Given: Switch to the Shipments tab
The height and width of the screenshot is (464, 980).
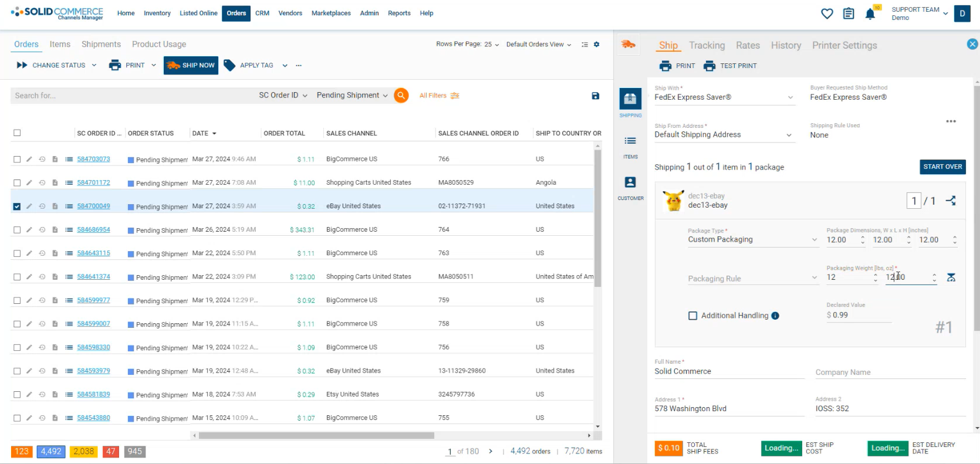Looking at the screenshot, I should click(101, 44).
